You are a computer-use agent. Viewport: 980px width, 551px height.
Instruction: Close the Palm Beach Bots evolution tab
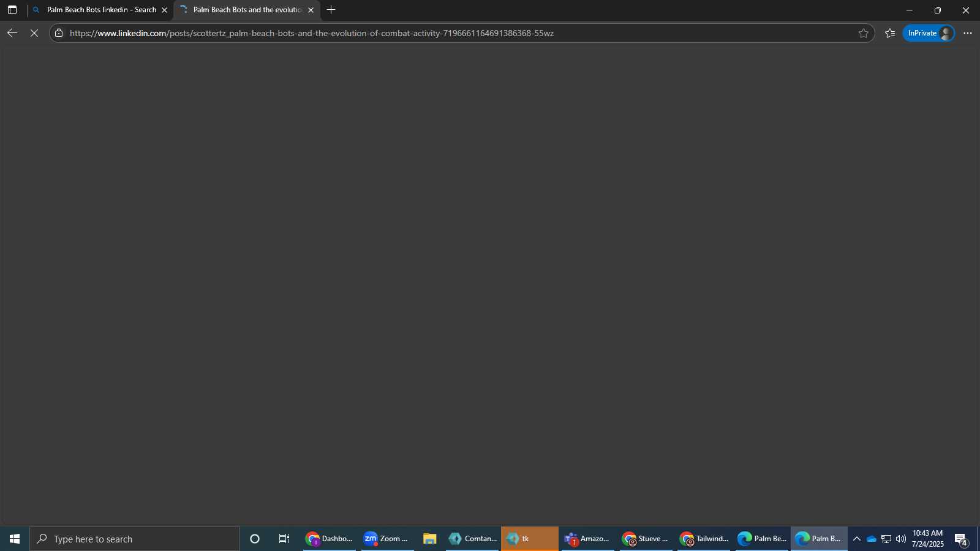point(311,10)
